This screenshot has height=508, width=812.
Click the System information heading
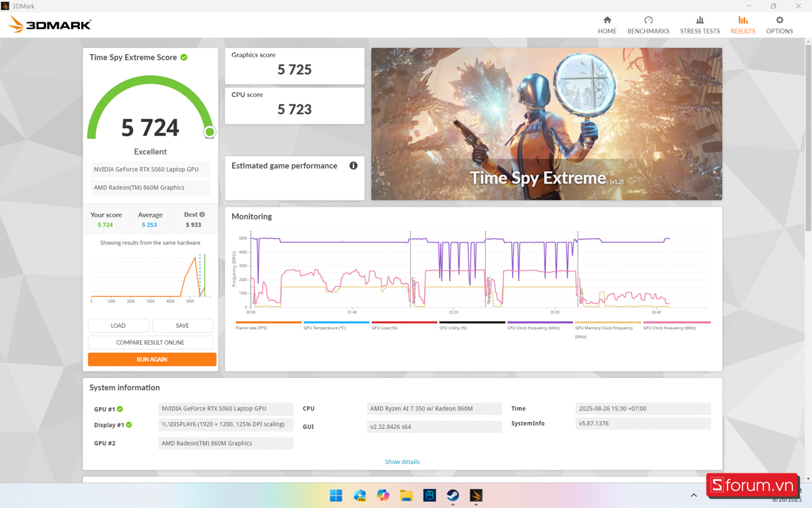[x=125, y=388]
